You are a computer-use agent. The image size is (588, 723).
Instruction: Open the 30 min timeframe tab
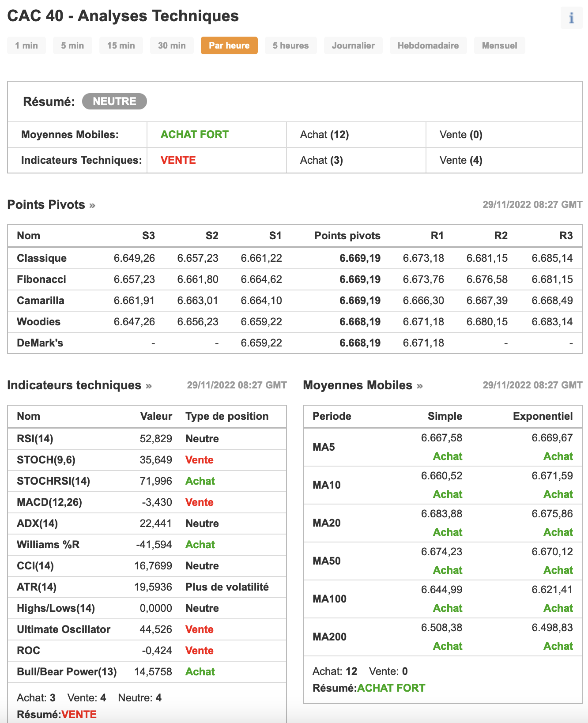[172, 45]
